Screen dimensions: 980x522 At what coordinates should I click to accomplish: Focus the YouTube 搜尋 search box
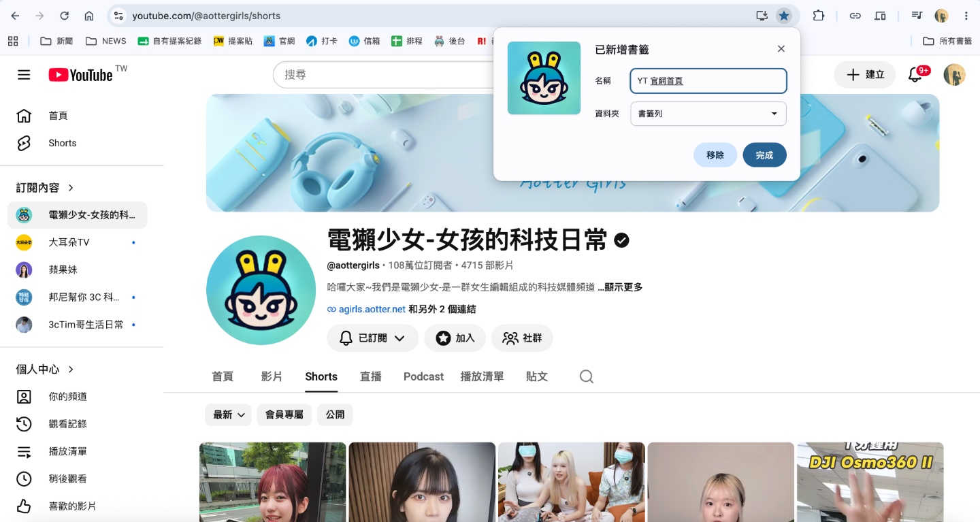tap(381, 75)
